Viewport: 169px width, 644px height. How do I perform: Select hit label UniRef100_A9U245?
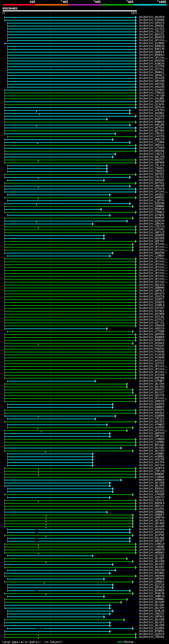coord(152,87)
